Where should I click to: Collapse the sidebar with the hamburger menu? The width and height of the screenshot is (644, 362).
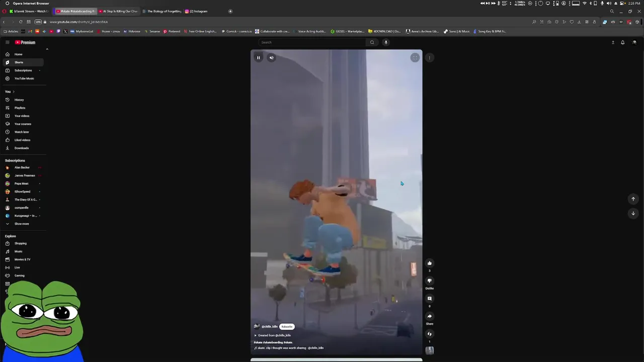tap(7, 42)
